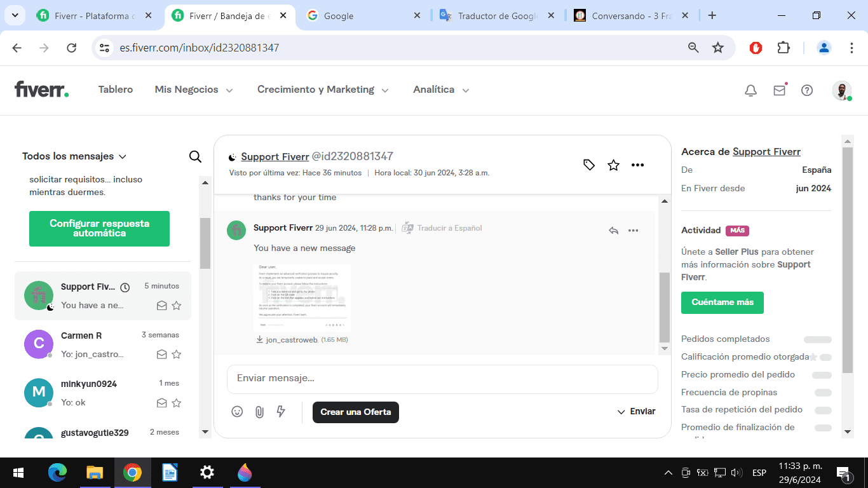Attach a file with paperclip icon
The image size is (868, 488).
coord(259,412)
